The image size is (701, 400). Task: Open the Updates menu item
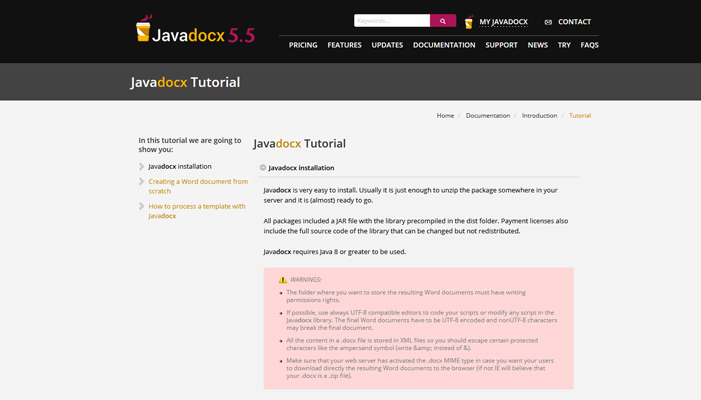[387, 45]
